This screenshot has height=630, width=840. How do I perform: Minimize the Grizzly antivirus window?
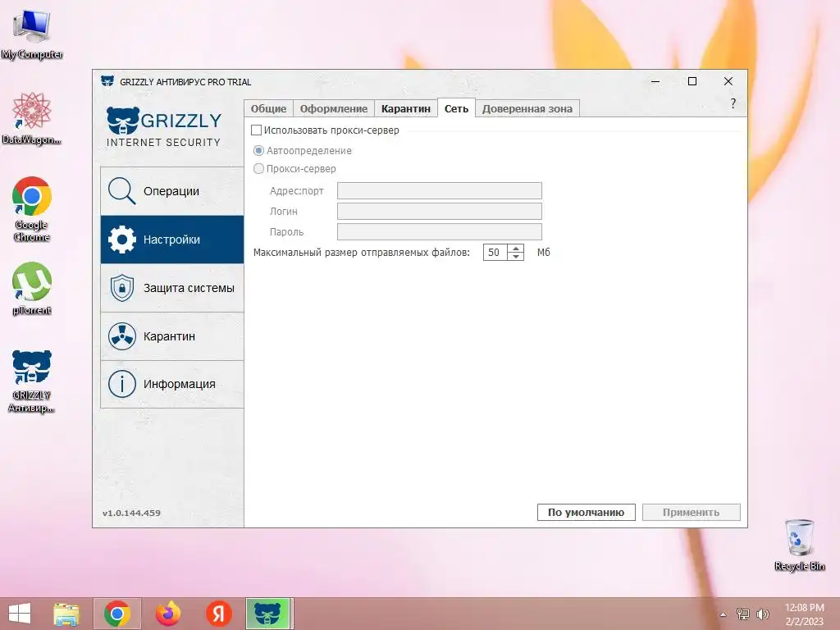pos(655,81)
